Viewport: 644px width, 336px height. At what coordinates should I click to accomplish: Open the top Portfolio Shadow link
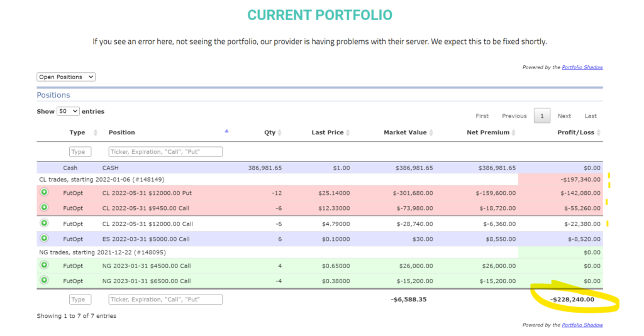point(582,67)
